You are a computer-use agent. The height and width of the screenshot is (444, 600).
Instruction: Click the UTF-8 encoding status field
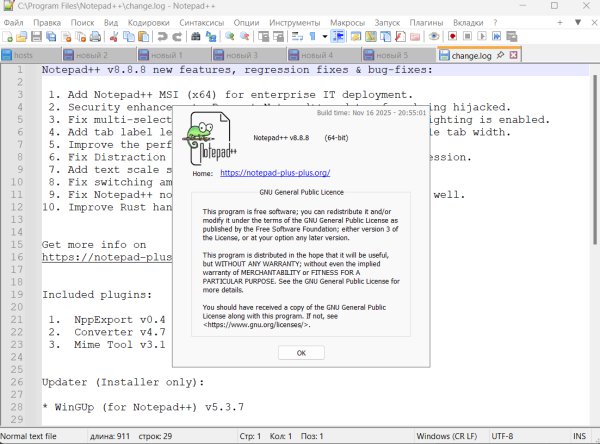(502, 436)
